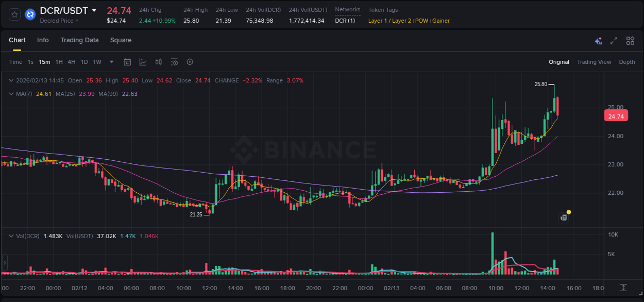Select the 15m timeframe
644x302 pixels.
pyautogui.click(x=44, y=62)
